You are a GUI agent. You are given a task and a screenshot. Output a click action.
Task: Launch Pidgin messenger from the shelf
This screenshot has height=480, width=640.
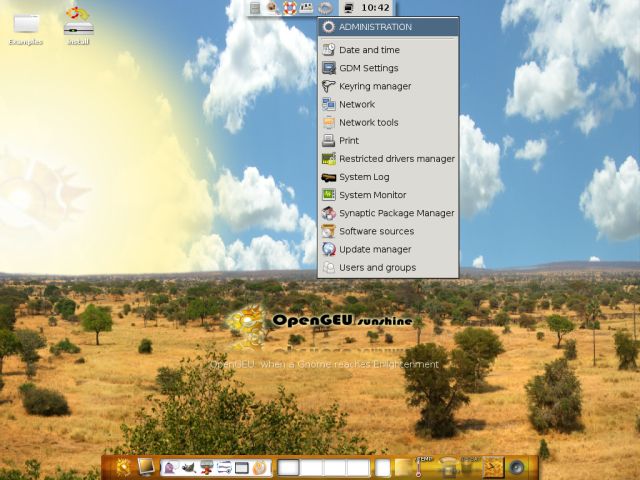(171, 467)
